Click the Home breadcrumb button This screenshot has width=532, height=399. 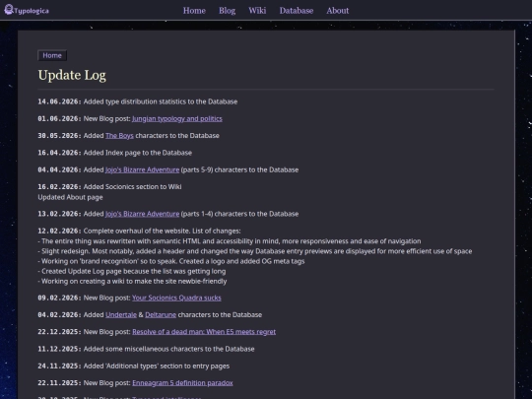pyautogui.click(x=52, y=55)
